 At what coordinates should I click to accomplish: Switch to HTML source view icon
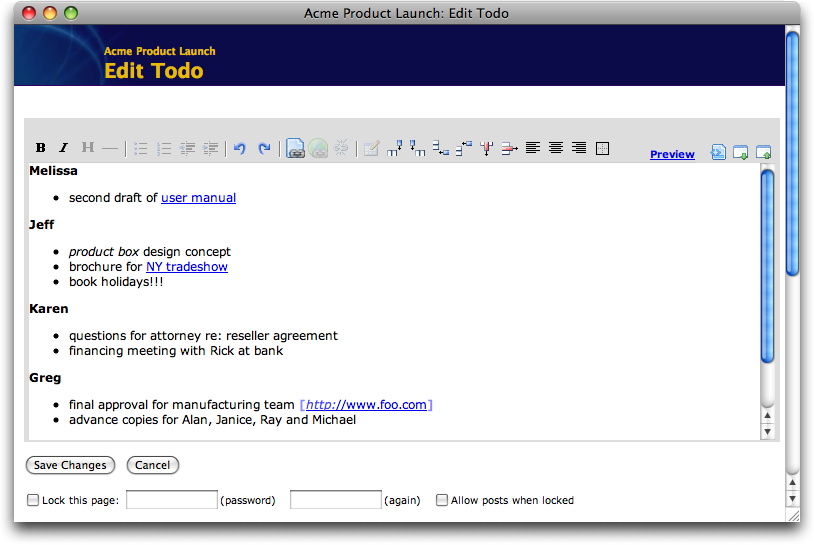pyautogui.click(x=718, y=152)
